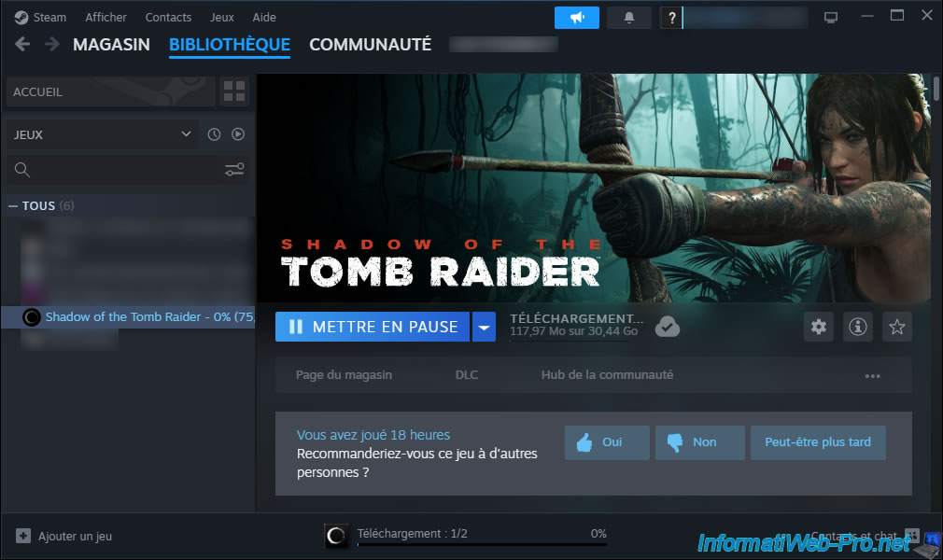Select the BIBLIOTHÈQUE tab
943x560 pixels.
tap(230, 45)
